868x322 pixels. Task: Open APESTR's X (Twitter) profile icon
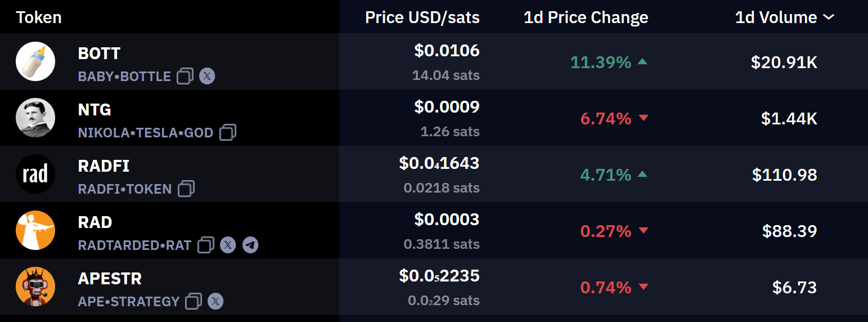point(215,301)
